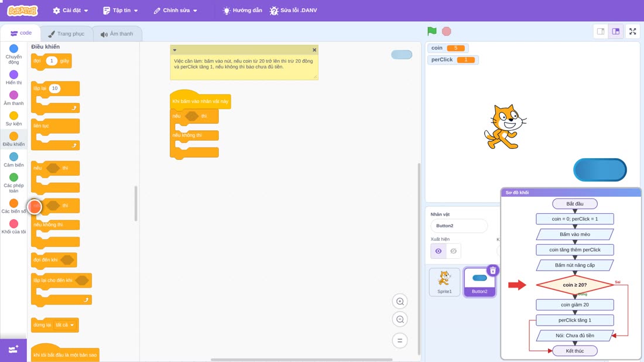Open the add extension button
The height and width of the screenshot is (362, 644).
13,350
